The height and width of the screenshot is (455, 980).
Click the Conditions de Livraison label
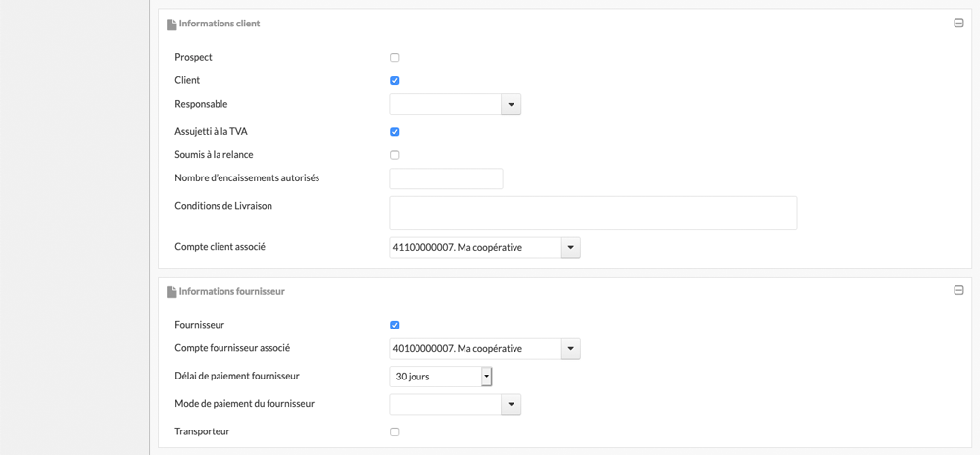click(223, 206)
